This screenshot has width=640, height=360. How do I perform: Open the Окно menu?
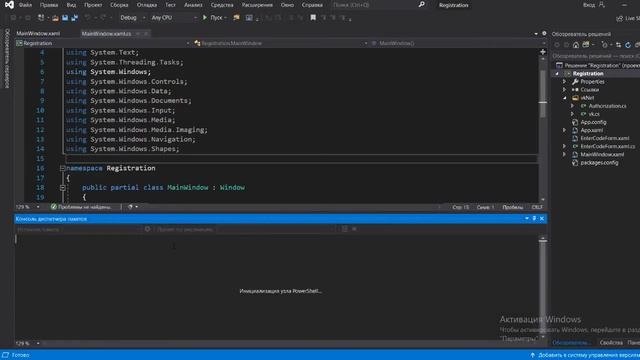click(287, 5)
